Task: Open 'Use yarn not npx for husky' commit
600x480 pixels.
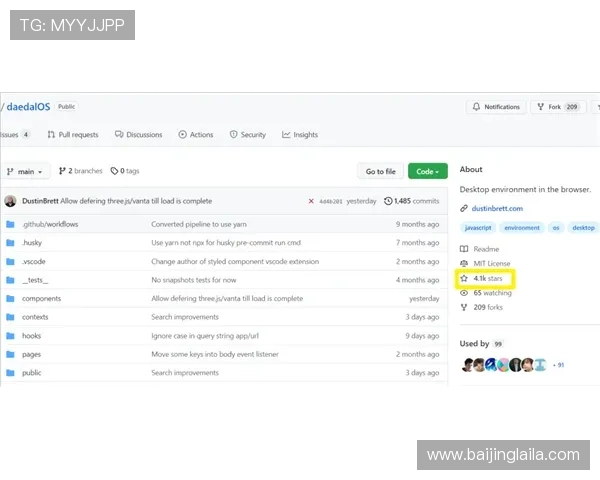Action: (x=226, y=243)
